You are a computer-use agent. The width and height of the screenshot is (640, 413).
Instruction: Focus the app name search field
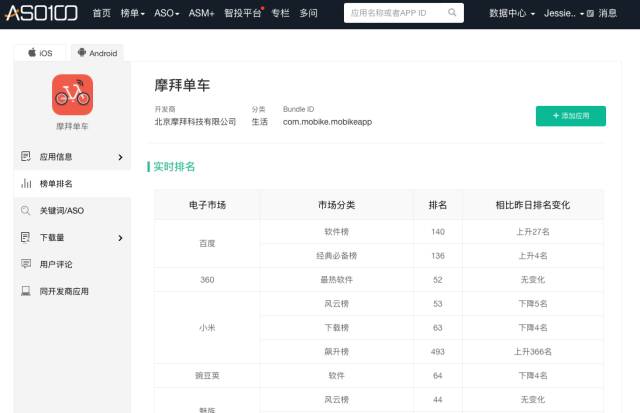(x=404, y=13)
